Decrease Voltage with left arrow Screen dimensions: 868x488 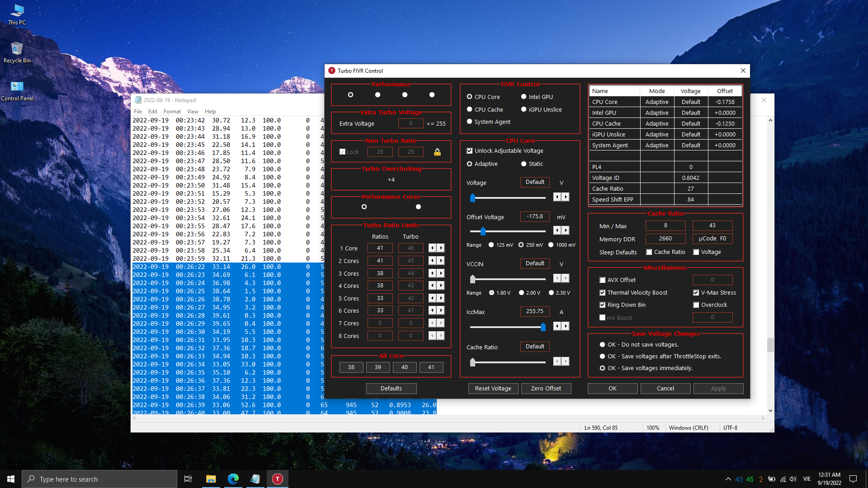[557, 197]
